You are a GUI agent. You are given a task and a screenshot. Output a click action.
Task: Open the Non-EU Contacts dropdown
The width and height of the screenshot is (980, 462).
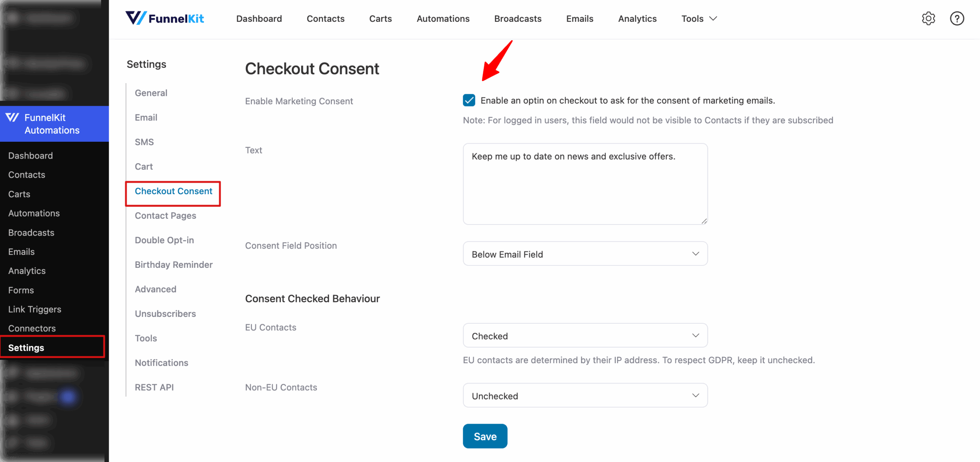[x=585, y=395]
